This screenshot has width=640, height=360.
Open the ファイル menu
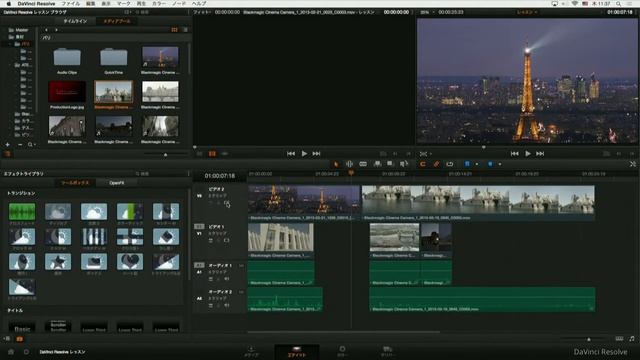[71, 4]
